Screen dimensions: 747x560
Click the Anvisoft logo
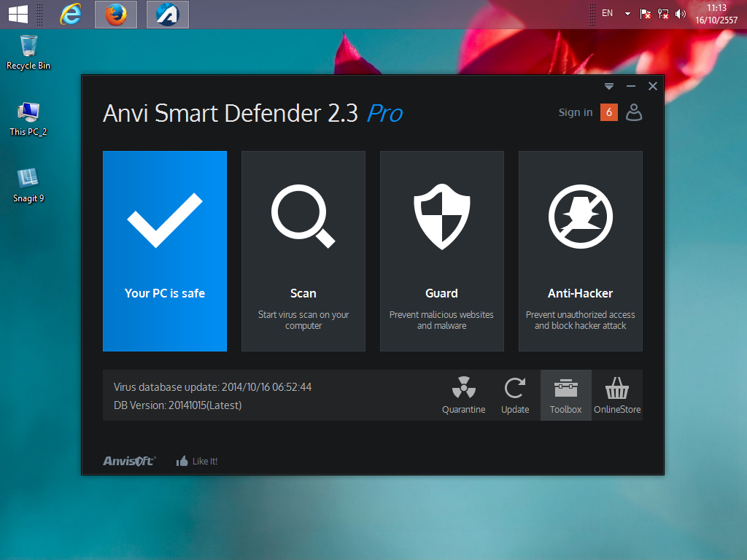(x=129, y=461)
